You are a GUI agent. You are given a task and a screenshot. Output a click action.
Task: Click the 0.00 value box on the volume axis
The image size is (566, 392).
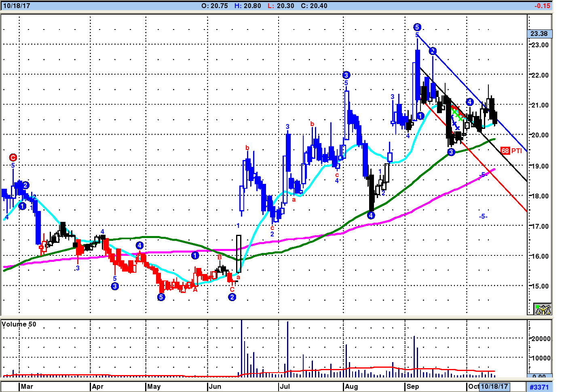pos(539,377)
